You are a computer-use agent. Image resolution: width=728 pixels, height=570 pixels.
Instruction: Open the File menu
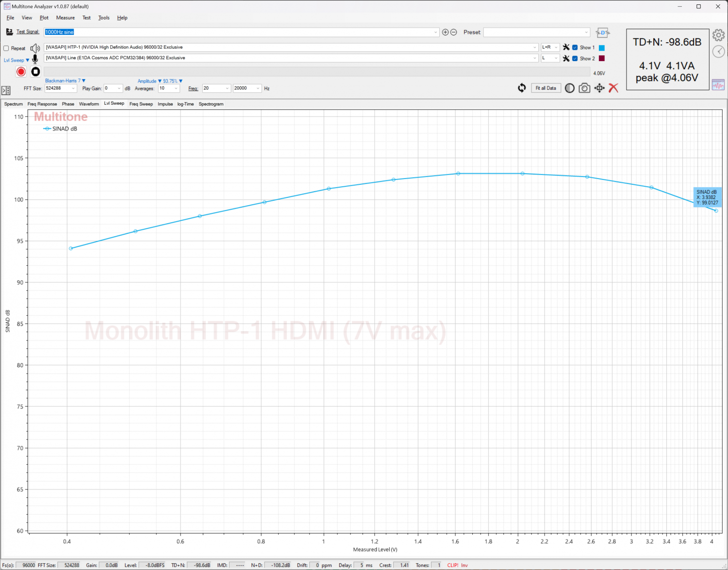(x=10, y=18)
